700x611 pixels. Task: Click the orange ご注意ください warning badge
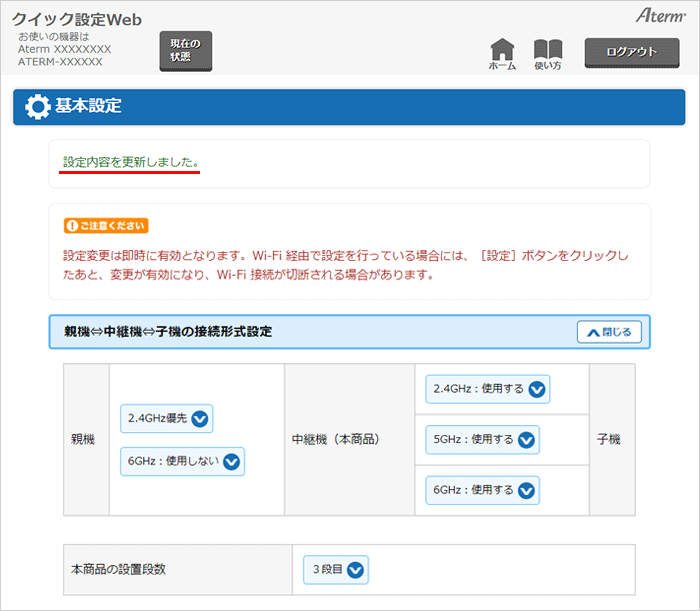click(105, 226)
